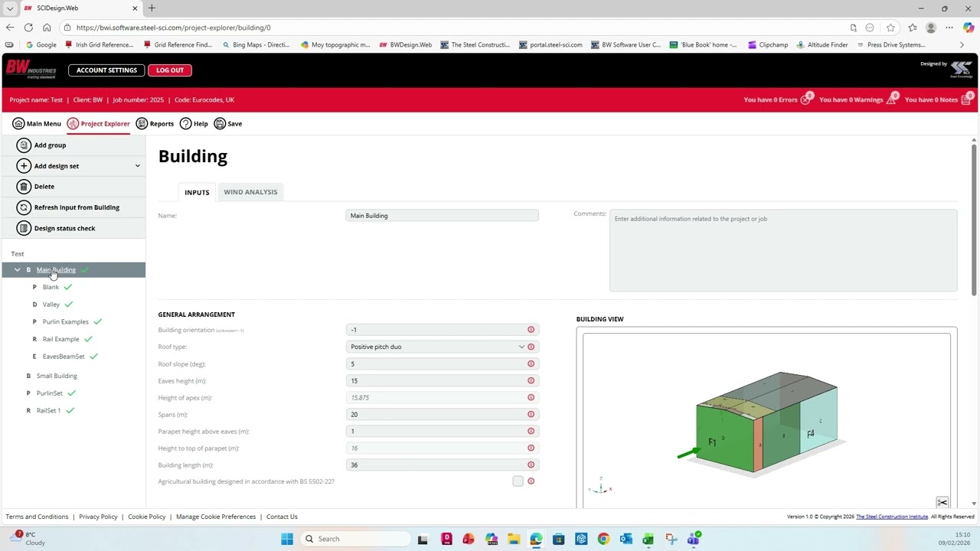Open Main Menu home icon
The width and height of the screenshot is (980, 551).
point(18,124)
